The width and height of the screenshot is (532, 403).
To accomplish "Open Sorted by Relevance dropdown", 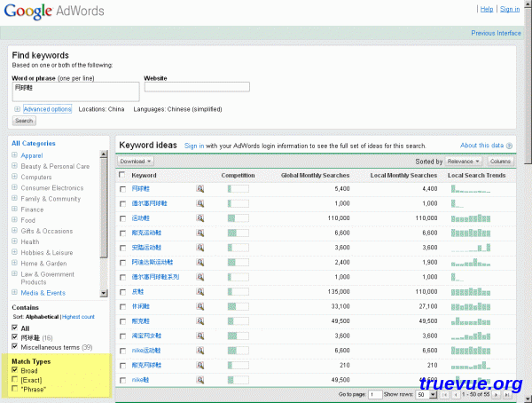I will pos(463,162).
